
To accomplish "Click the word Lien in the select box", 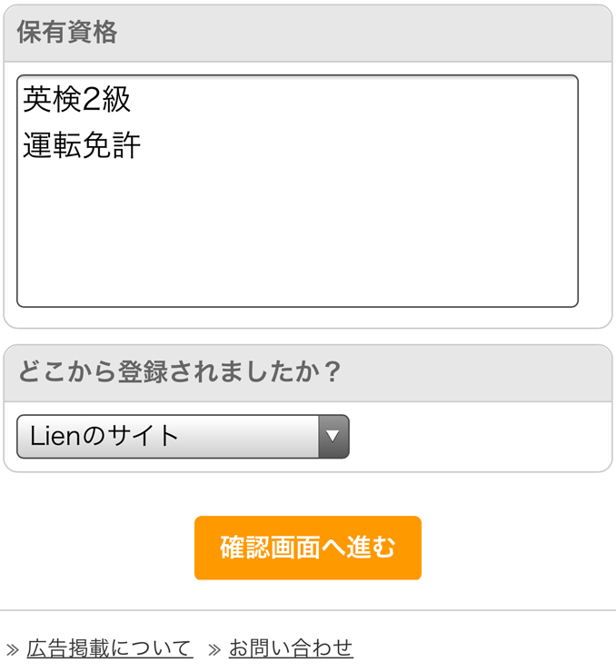I will coord(55,436).
